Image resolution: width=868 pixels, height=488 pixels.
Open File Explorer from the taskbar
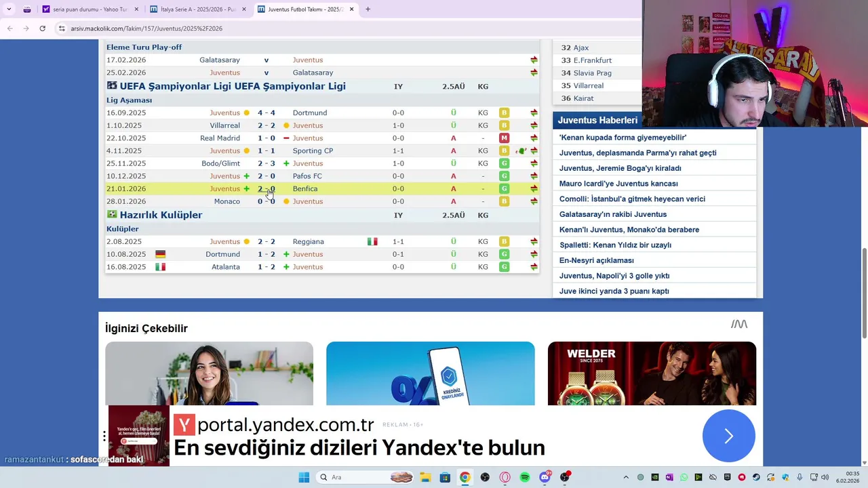[425, 477]
